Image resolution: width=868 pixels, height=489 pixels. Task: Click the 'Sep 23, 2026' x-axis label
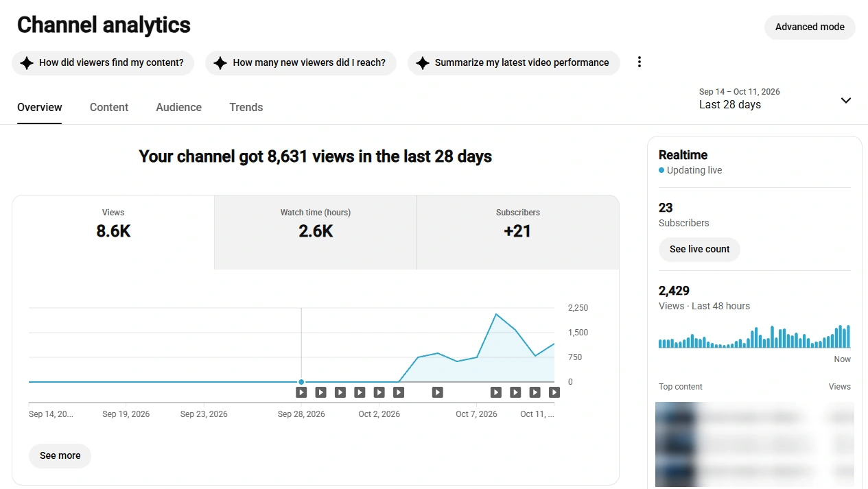204,414
